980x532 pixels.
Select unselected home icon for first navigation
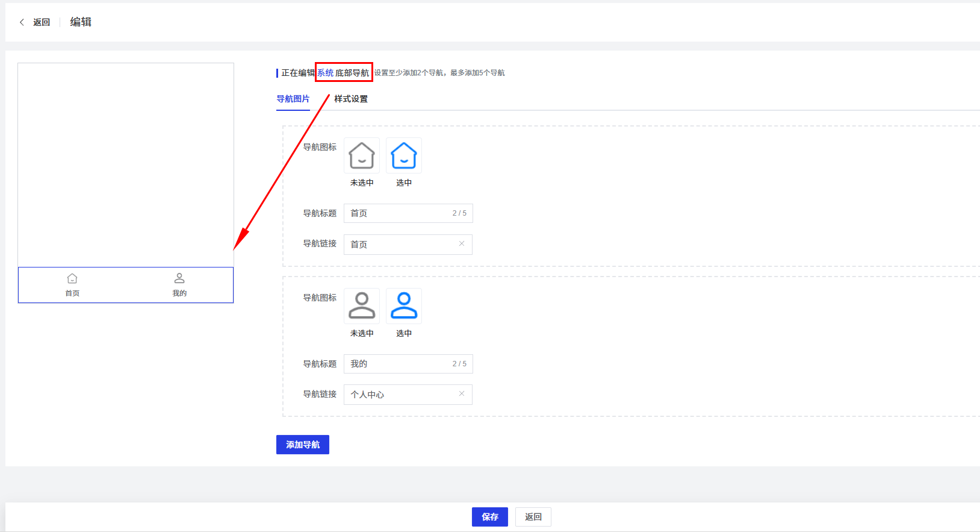[x=362, y=155]
